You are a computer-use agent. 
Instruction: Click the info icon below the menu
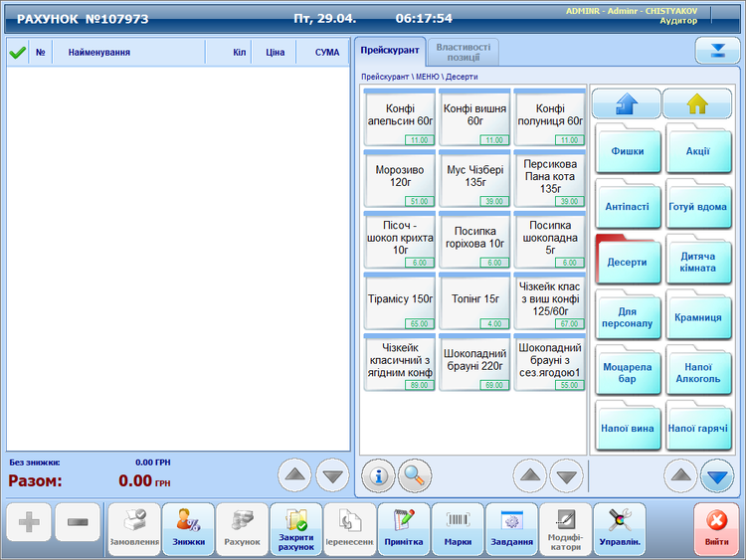coord(379,475)
